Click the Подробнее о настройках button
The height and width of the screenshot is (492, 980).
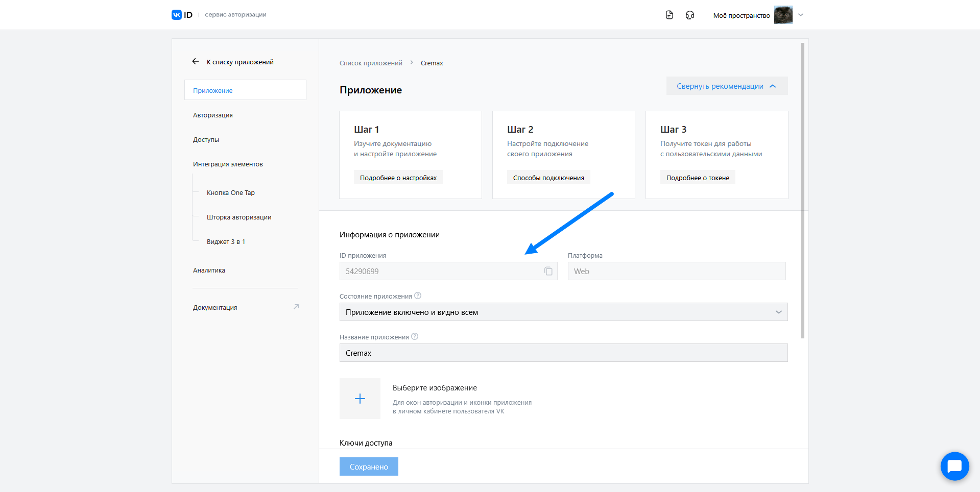click(x=398, y=178)
